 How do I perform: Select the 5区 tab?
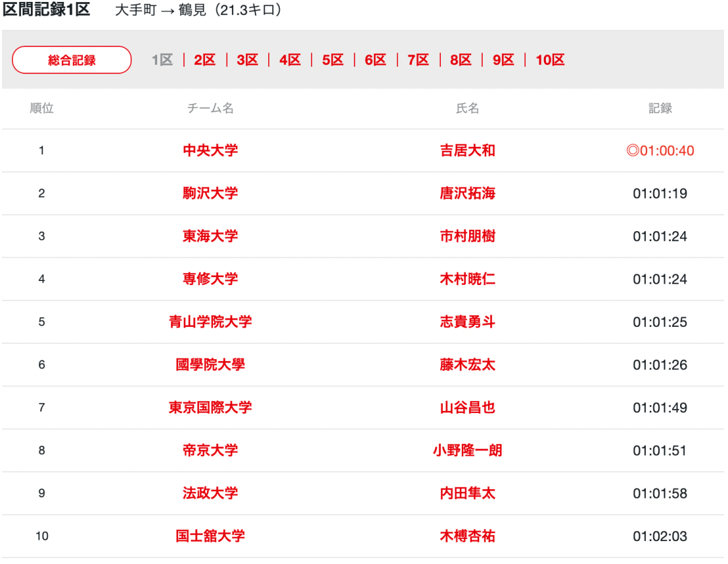point(332,60)
